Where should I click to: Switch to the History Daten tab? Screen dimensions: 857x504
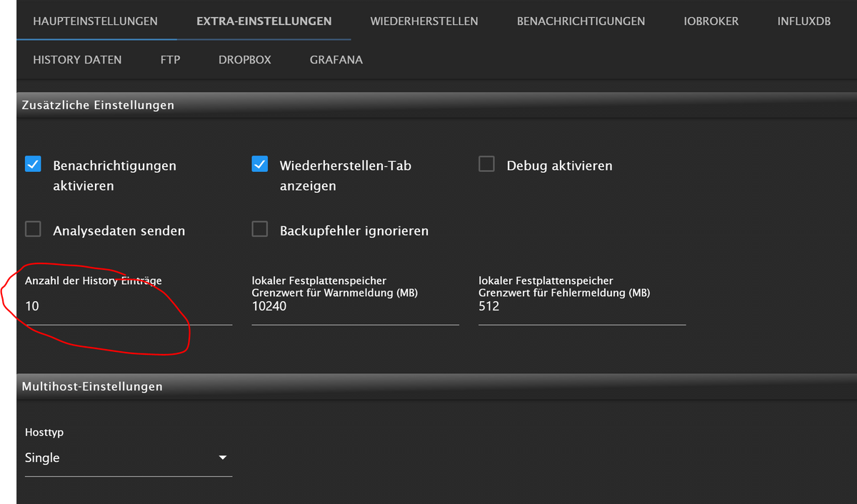tap(77, 60)
